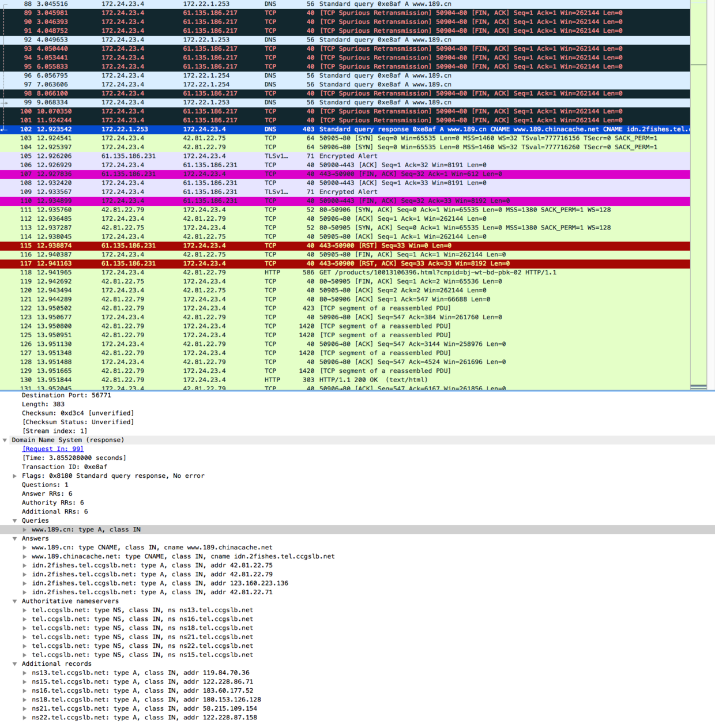Expand the answer with addr 42.81.22.71
The height and width of the screenshot is (728, 715).
pyautogui.click(x=25, y=592)
